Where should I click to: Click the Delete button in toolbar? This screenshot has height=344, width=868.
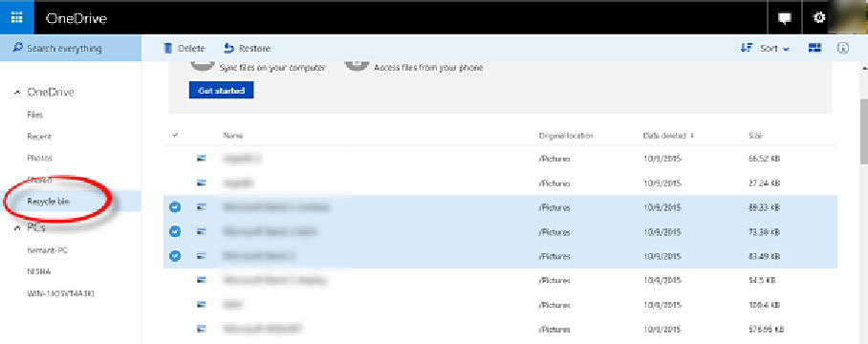[x=184, y=48]
